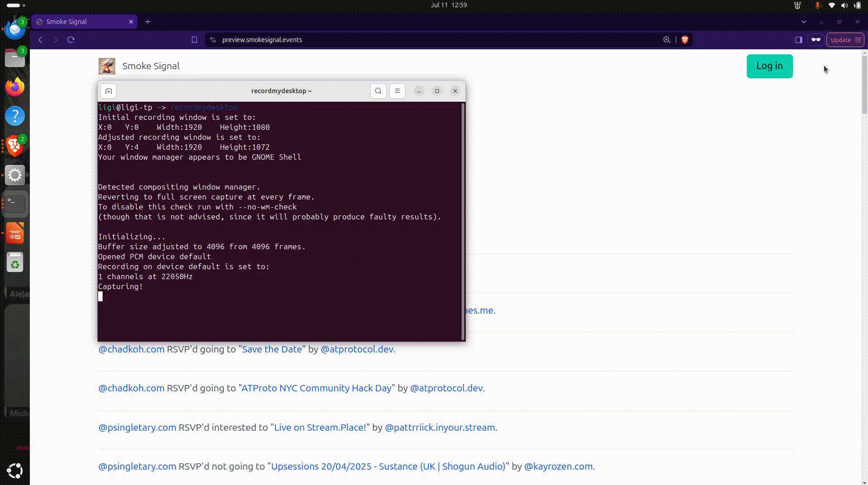Launch Firefox from the dock
Viewport: 868px width, 485px height.
(15, 87)
